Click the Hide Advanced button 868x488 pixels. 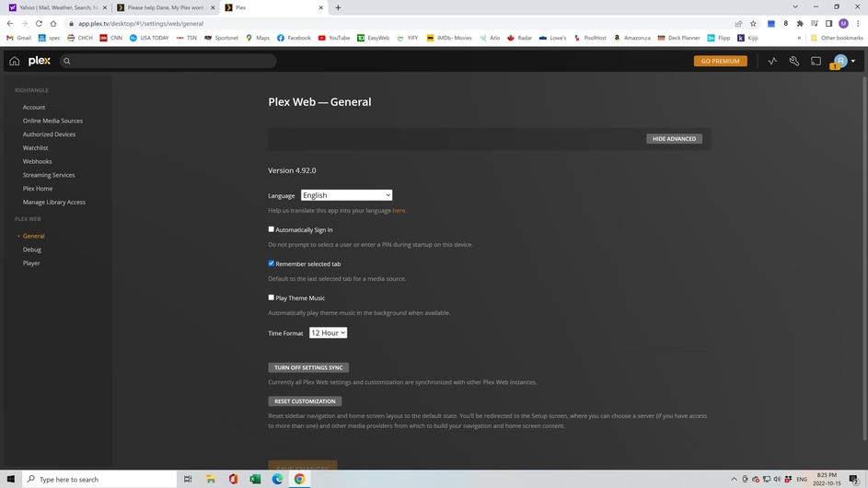click(x=674, y=138)
